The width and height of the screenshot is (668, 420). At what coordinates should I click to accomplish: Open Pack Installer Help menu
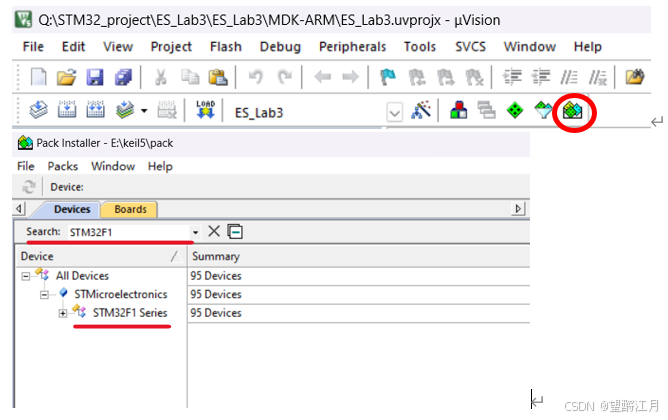160,166
